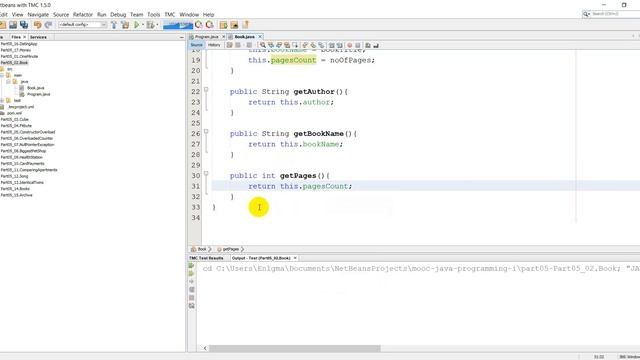Open the Debug menu
This screenshot has width=640, height=360.
click(118, 15)
